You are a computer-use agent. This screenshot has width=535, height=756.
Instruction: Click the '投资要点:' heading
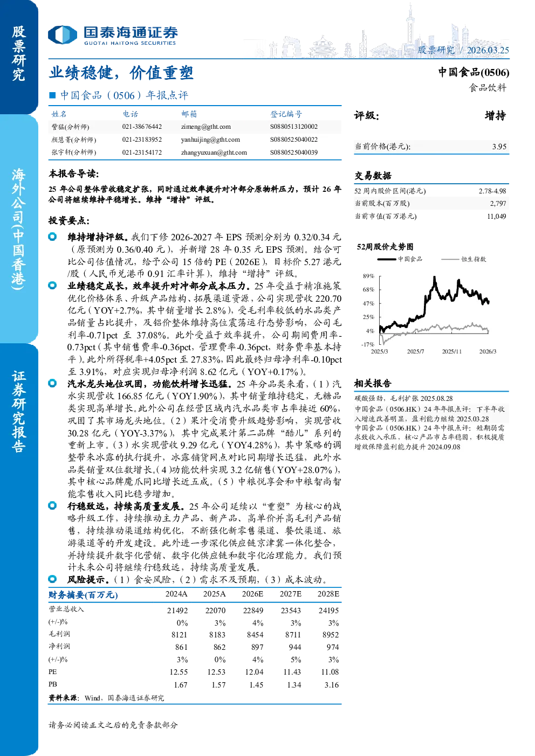pos(69,221)
